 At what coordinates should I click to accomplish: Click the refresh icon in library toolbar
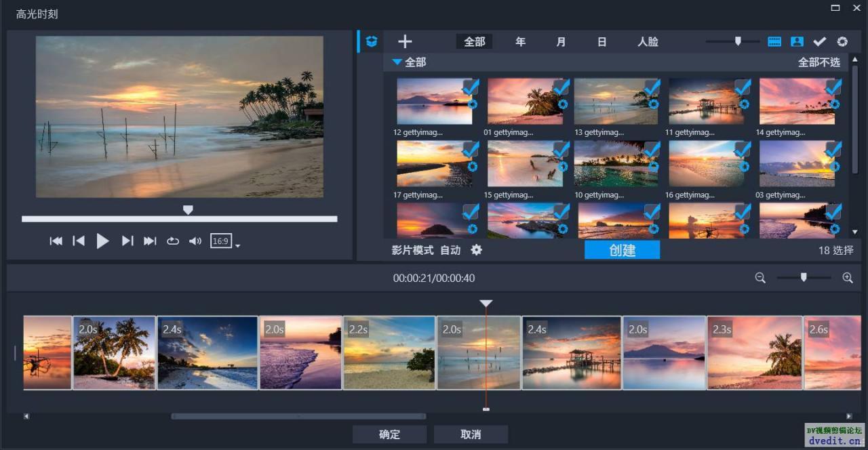842,41
